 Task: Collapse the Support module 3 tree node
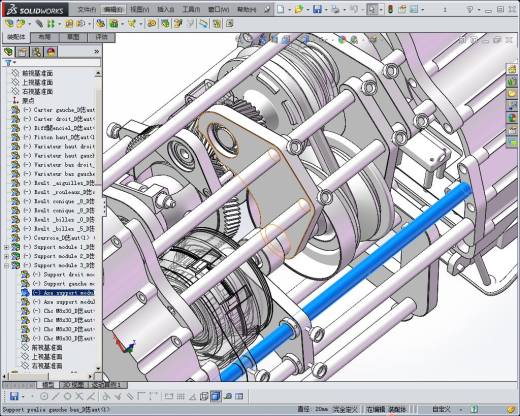(x=6, y=265)
